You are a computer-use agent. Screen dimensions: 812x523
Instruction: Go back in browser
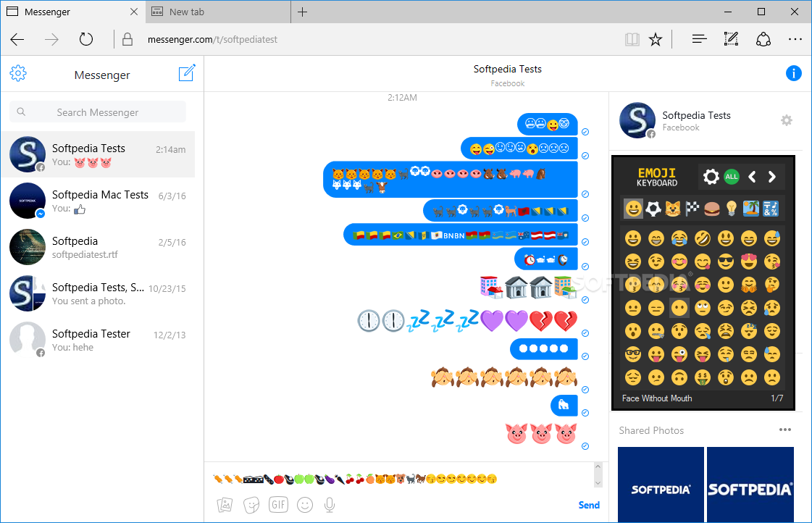17,39
